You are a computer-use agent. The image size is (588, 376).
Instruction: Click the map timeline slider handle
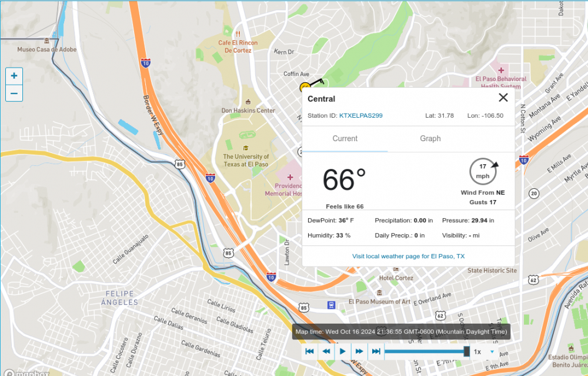tap(466, 351)
